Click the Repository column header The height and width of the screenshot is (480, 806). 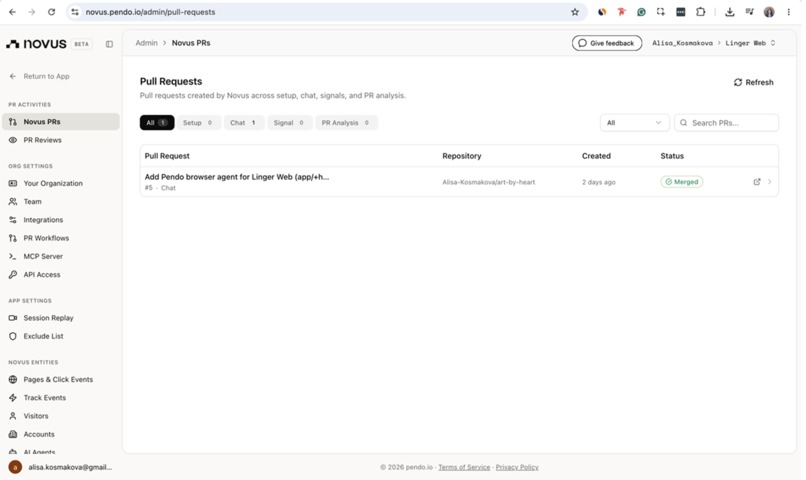click(462, 156)
